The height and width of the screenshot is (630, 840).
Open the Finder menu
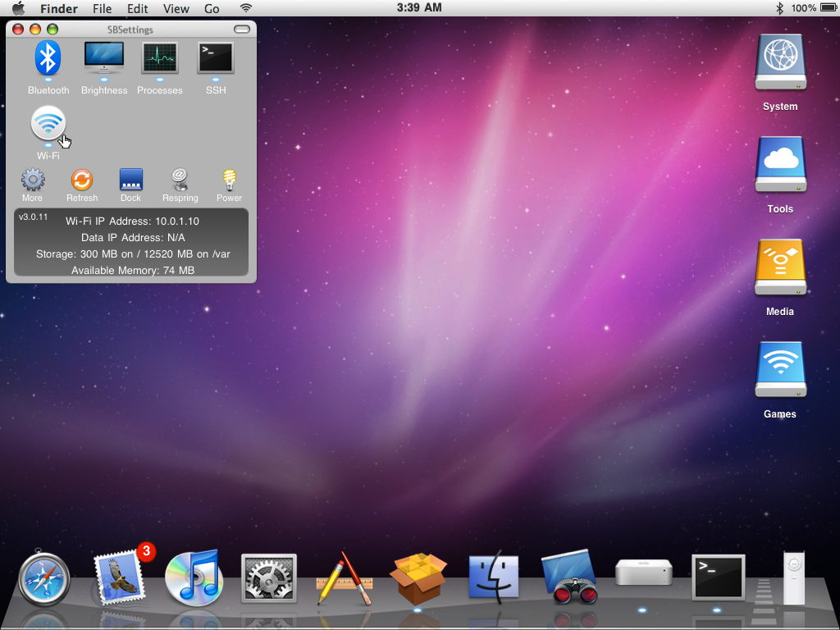pyautogui.click(x=59, y=8)
